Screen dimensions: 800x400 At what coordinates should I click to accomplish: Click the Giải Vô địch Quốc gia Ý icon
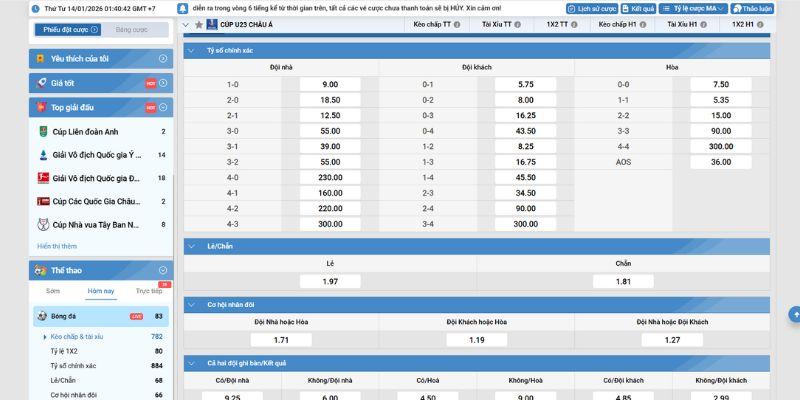pos(43,155)
